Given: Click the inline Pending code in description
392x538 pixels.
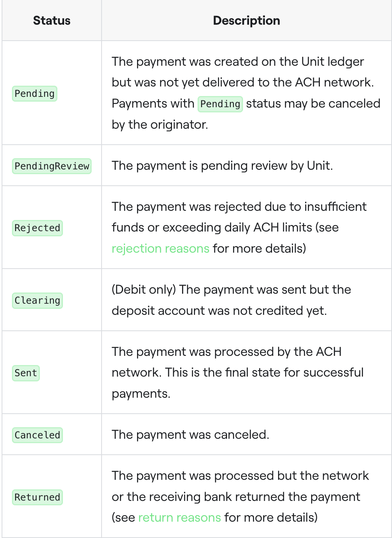Looking at the screenshot, I should [x=220, y=104].
